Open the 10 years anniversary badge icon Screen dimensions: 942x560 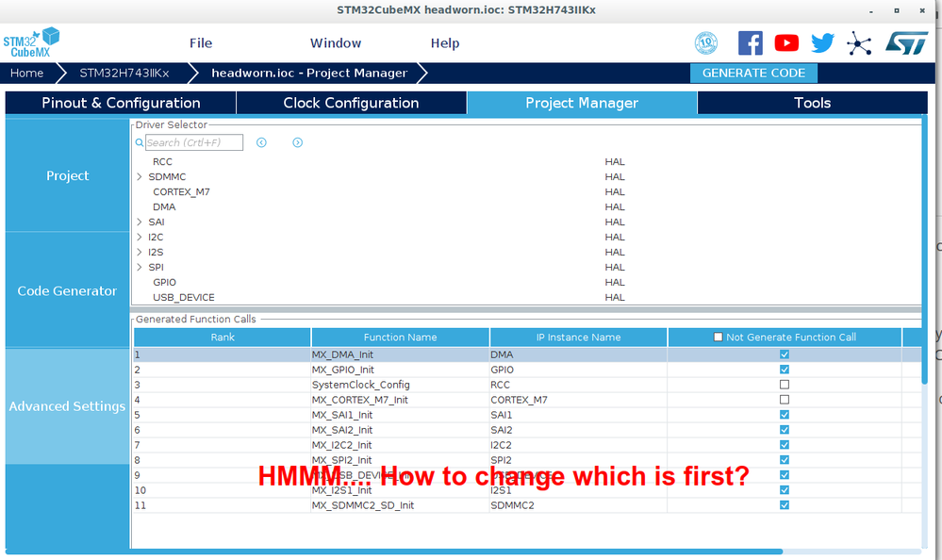click(x=706, y=43)
